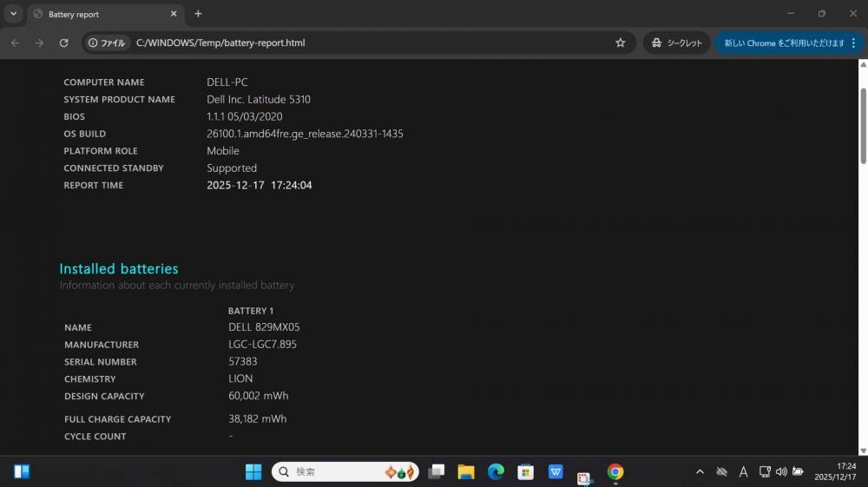
Task: Click the file info icon in address bar
Action: point(108,43)
